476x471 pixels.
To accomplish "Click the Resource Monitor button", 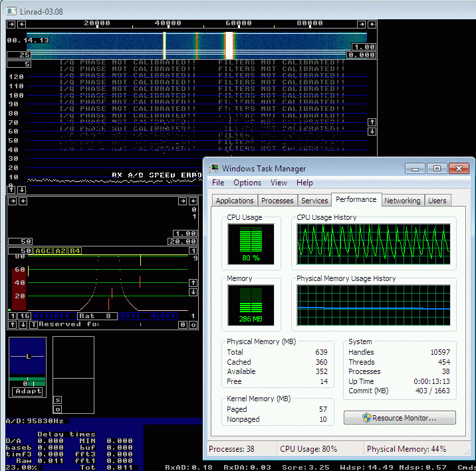I will tap(400, 418).
